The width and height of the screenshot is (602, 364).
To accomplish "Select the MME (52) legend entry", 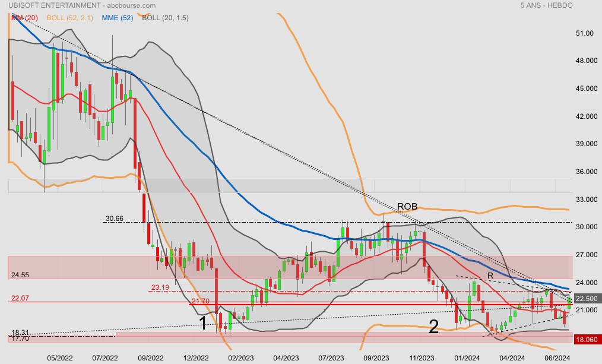I will coord(118,18).
